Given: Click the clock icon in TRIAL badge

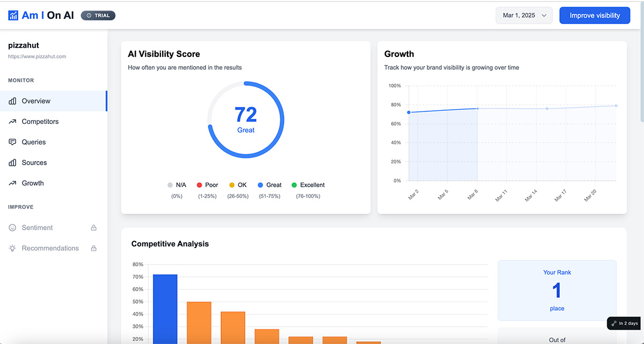Looking at the screenshot, I should click(x=89, y=16).
